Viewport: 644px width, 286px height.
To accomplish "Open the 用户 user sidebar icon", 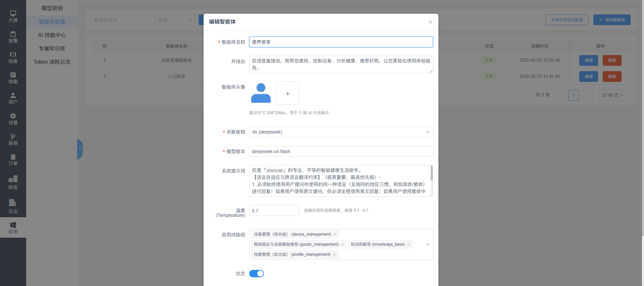I will [13, 98].
